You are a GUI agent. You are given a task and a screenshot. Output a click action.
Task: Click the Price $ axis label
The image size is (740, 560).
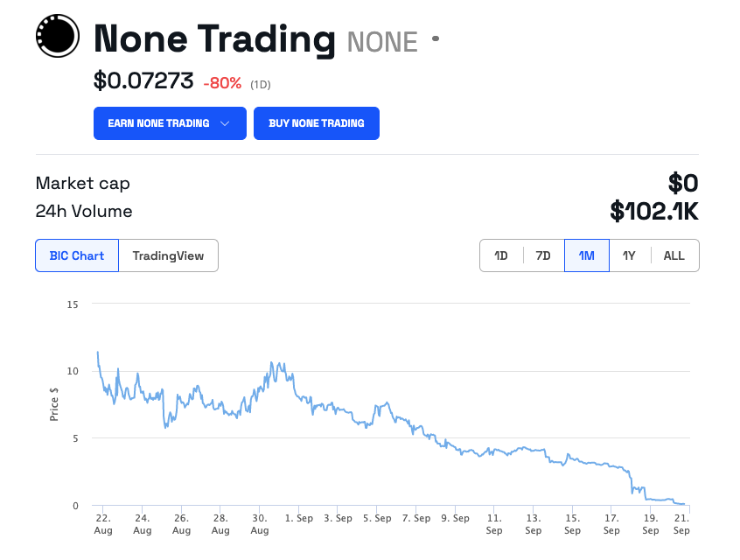[54, 403]
